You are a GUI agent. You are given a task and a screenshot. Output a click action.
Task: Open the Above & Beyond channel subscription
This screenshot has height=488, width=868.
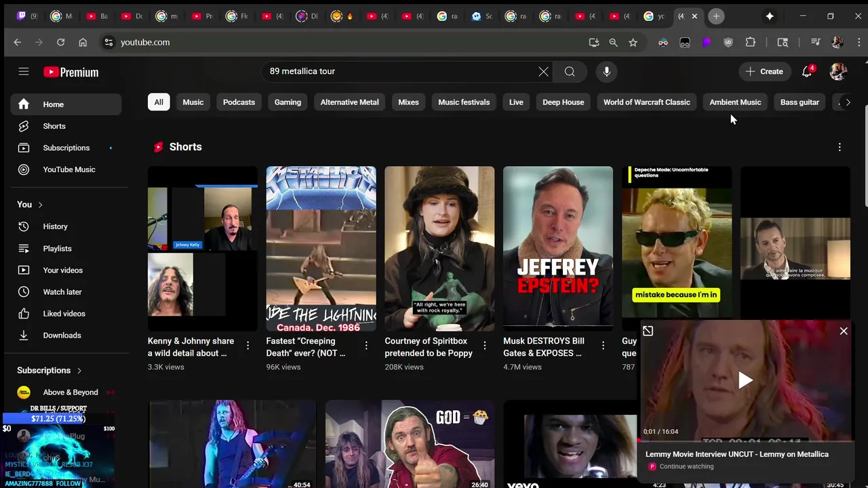pos(66,392)
